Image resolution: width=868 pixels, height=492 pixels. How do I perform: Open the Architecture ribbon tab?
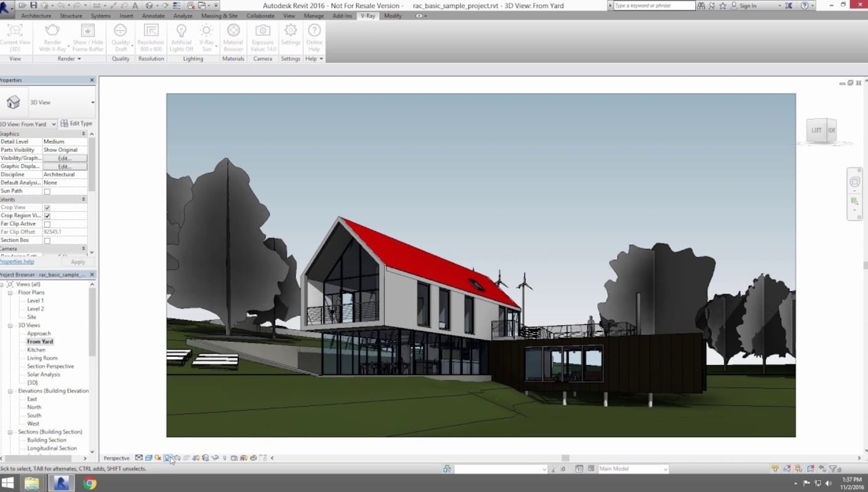click(36, 16)
